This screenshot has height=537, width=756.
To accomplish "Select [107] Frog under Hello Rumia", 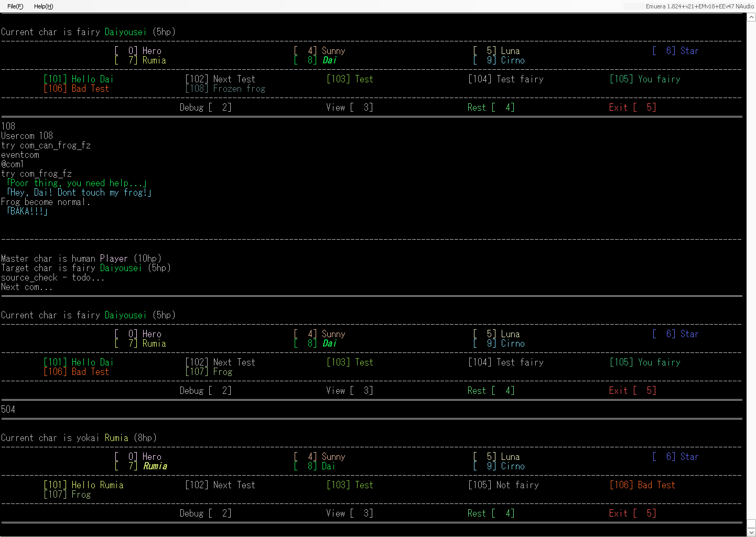I will 68,495.
